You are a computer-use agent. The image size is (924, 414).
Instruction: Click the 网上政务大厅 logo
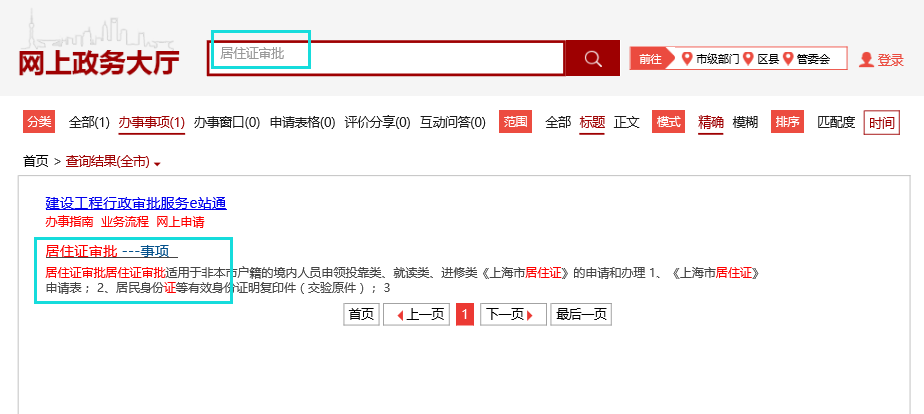99,62
